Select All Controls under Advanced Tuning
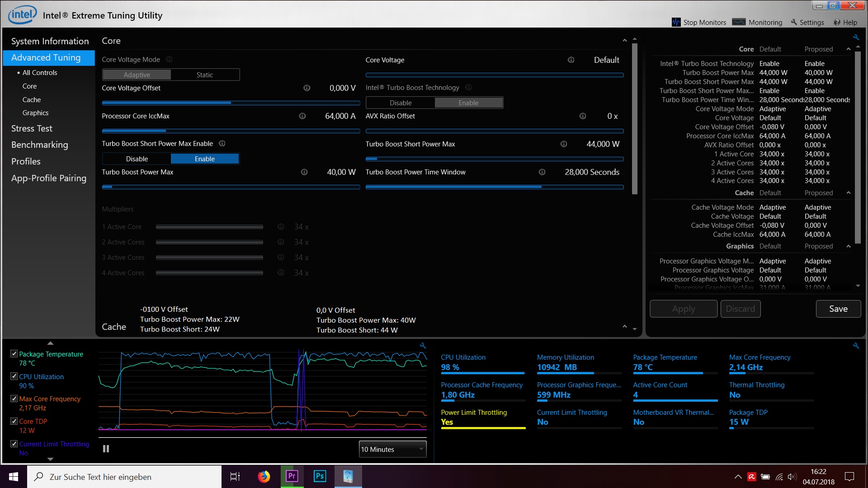The height and width of the screenshot is (488, 868). (40, 72)
